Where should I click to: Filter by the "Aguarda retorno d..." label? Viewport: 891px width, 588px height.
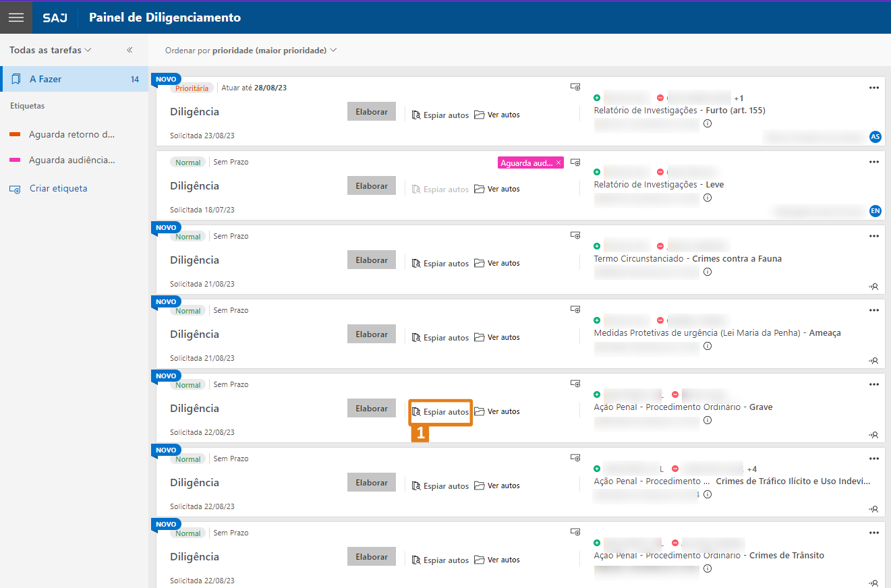coord(71,134)
